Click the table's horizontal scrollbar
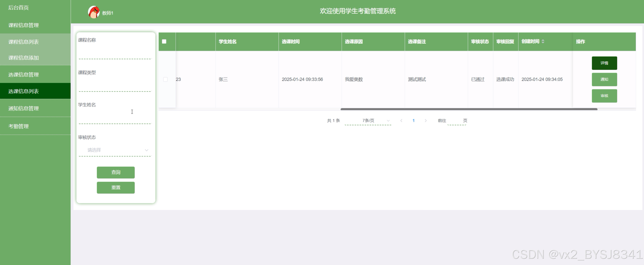This screenshot has width=644, height=265. pyautogui.click(x=469, y=109)
